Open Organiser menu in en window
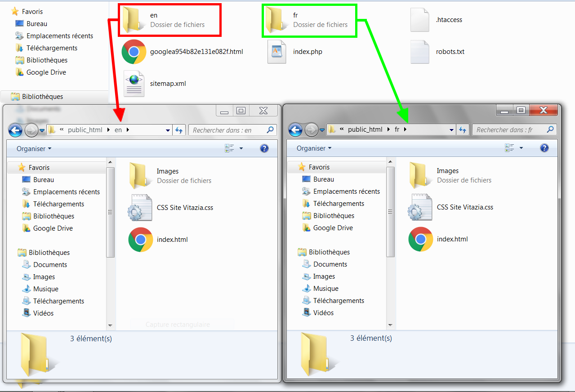The width and height of the screenshot is (575, 392). click(x=34, y=148)
